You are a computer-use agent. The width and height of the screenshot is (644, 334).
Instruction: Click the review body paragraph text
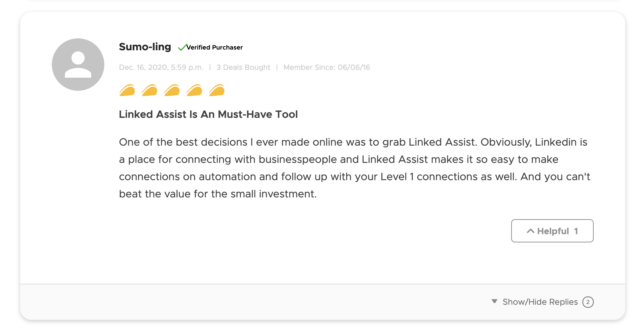[353, 168]
